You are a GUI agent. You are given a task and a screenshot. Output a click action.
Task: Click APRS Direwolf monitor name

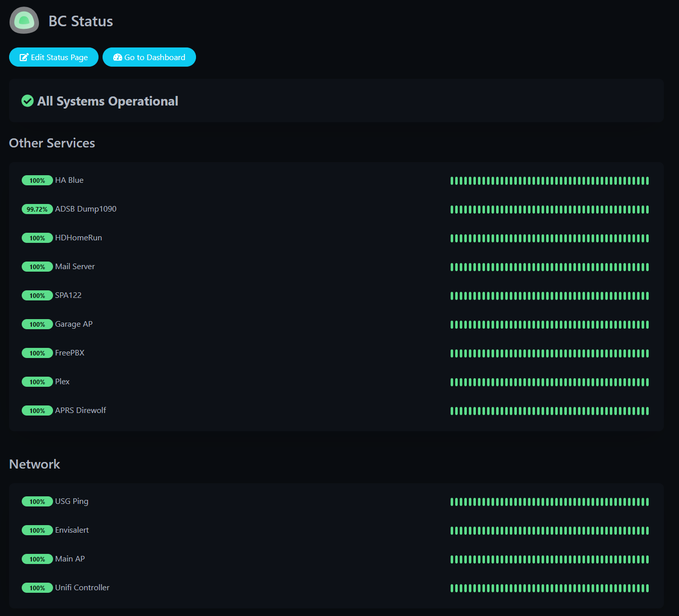click(x=80, y=410)
